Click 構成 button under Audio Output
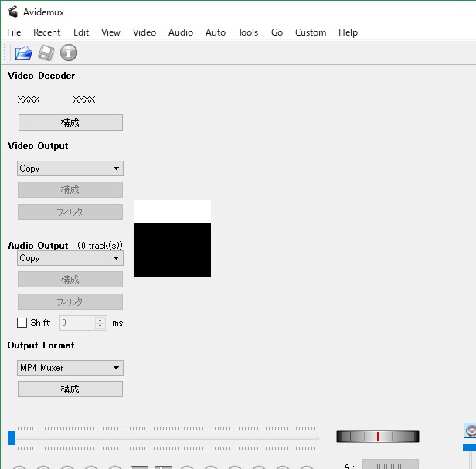 click(70, 279)
